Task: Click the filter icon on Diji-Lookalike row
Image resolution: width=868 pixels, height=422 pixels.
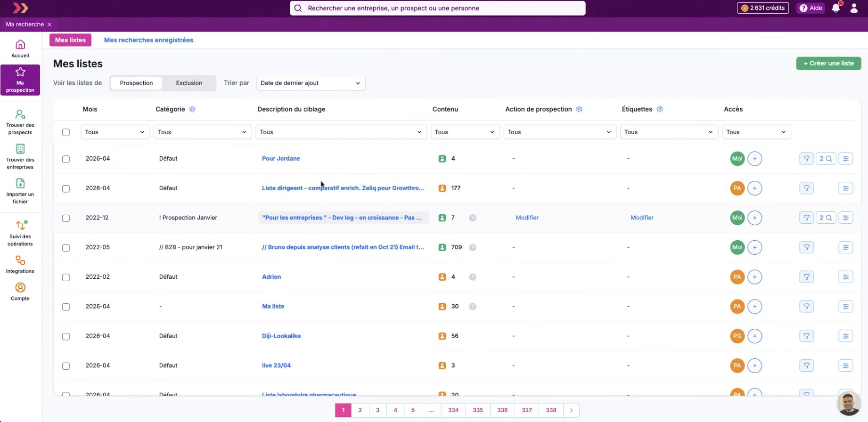Action: pyautogui.click(x=807, y=336)
